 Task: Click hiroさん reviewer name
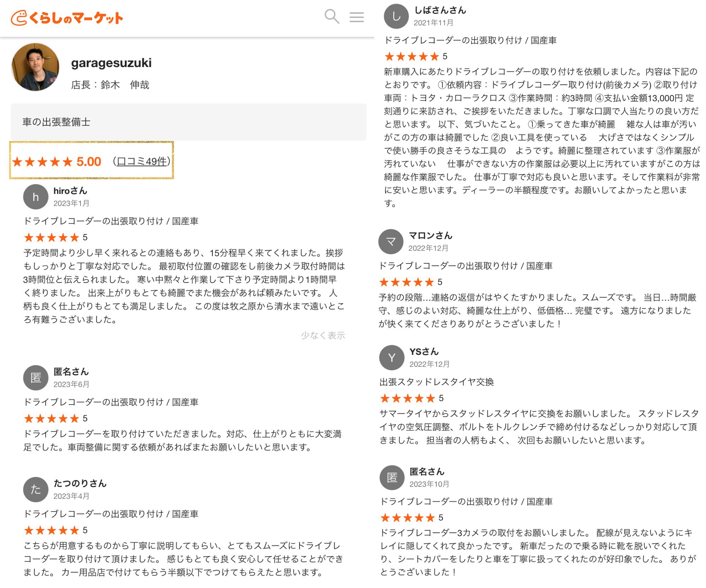pyautogui.click(x=70, y=191)
